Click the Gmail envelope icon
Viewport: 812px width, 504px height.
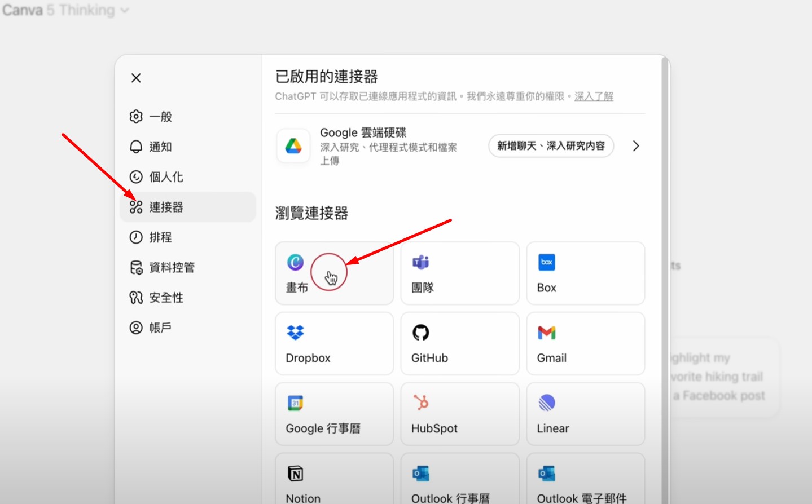coord(547,333)
